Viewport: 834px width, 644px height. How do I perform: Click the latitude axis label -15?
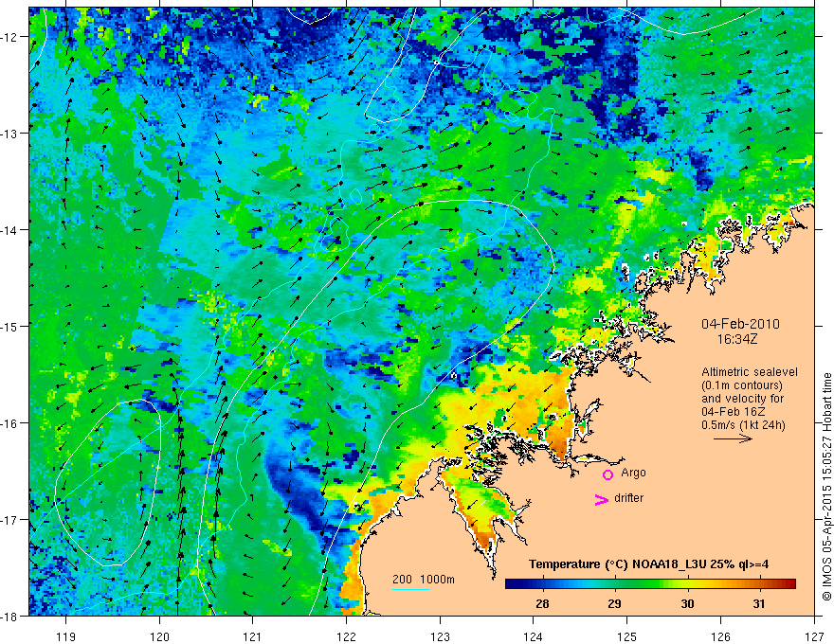(9, 326)
